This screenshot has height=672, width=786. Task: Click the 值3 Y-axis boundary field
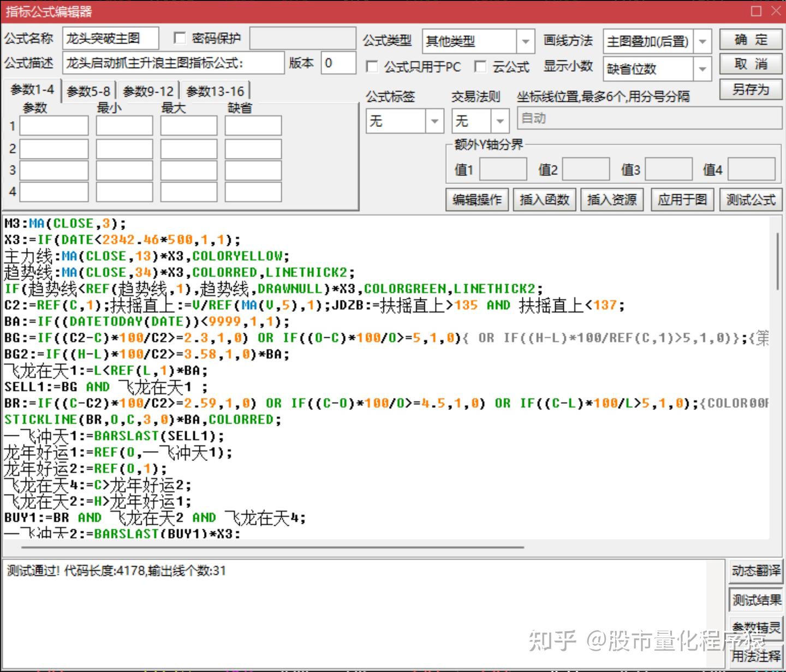pos(669,169)
